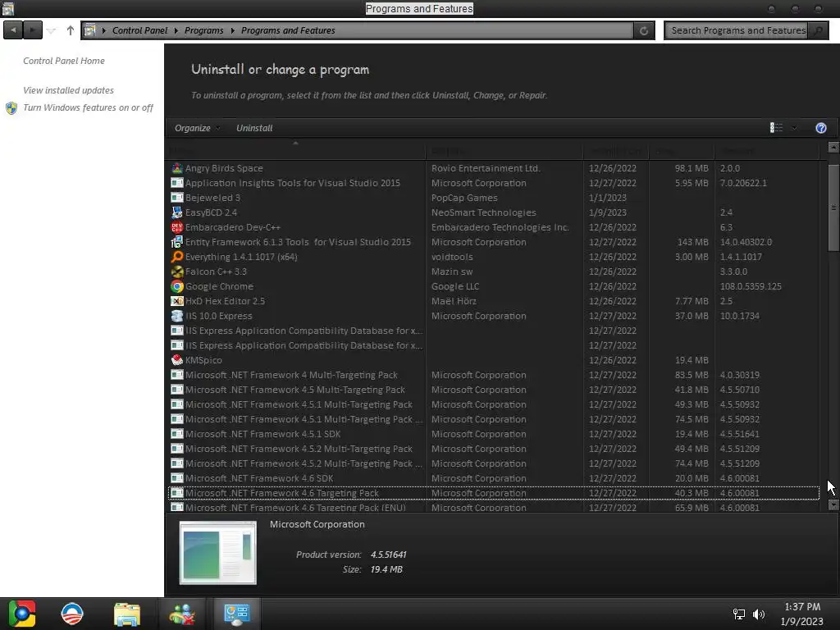Click Mazin sw publisher cell
Viewport: 840px width, 630px height.
click(452, 272)
